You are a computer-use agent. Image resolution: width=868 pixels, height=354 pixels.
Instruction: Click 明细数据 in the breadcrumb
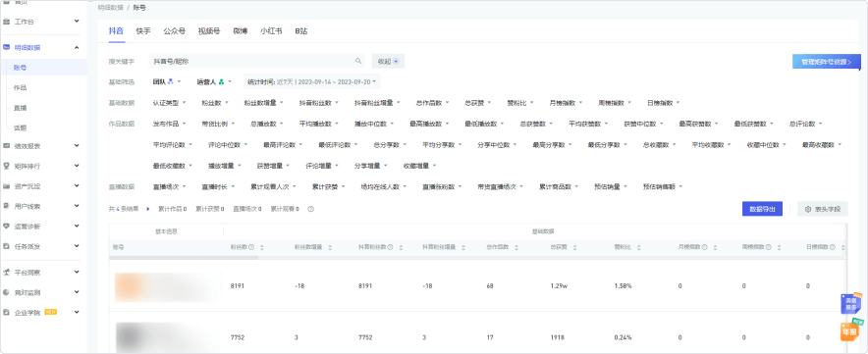(x=111, y=8)
